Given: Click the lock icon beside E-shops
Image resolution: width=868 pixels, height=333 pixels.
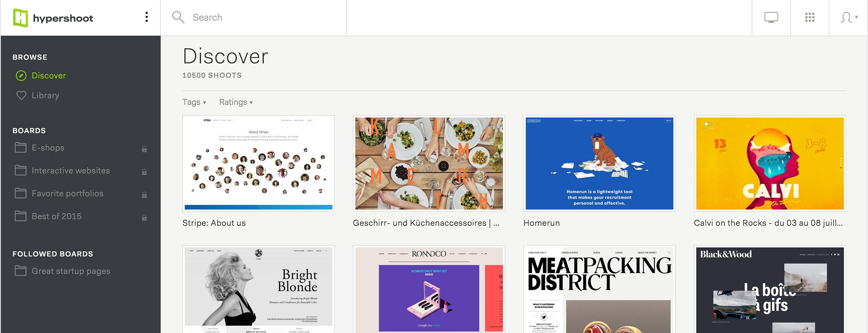Looking at the screenshot, I should tap(144, 149).
